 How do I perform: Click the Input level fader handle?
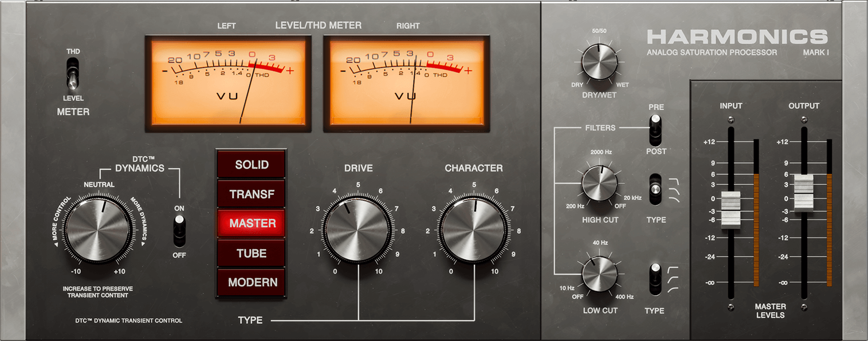(x=730, y=210)
